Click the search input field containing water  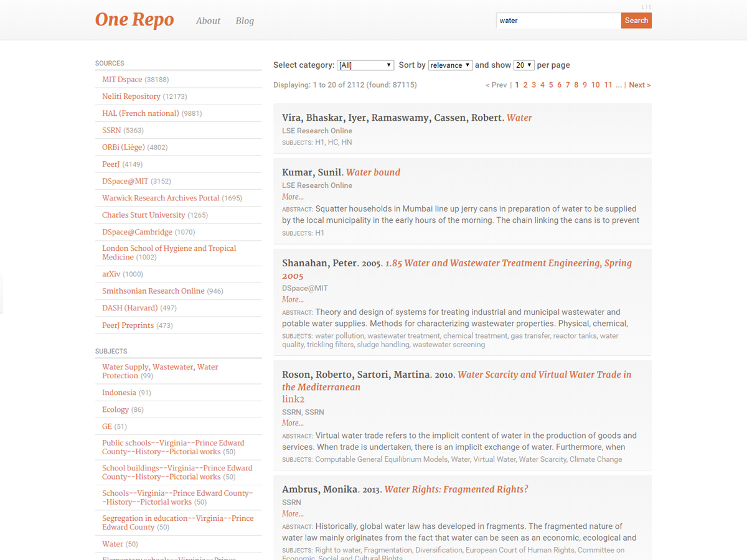pyautogui.click(x=558, y=21)
